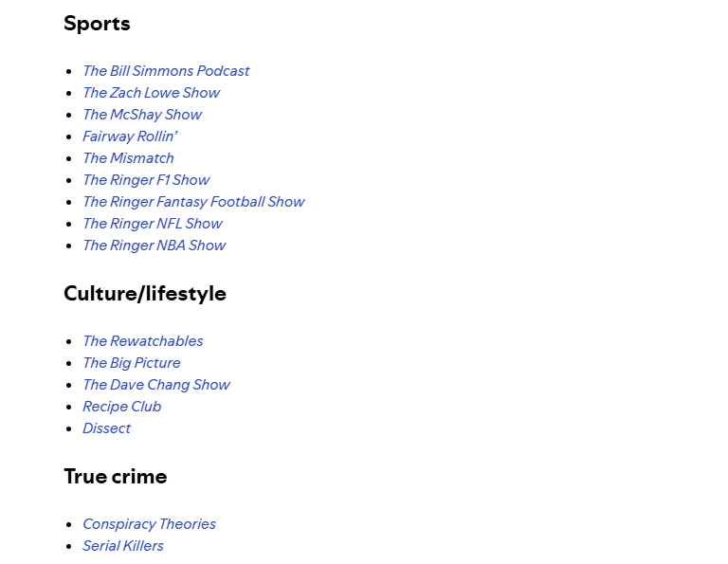Image resolution: width=728 pixels, height=564 pixels.
Task: Select the Recipe Club link
Action: 122,407
